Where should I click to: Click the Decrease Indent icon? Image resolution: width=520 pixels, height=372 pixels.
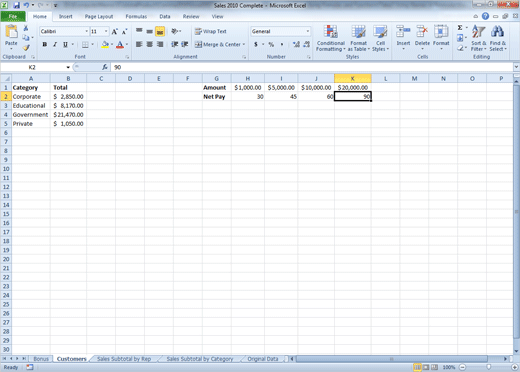tap(174, 44)
